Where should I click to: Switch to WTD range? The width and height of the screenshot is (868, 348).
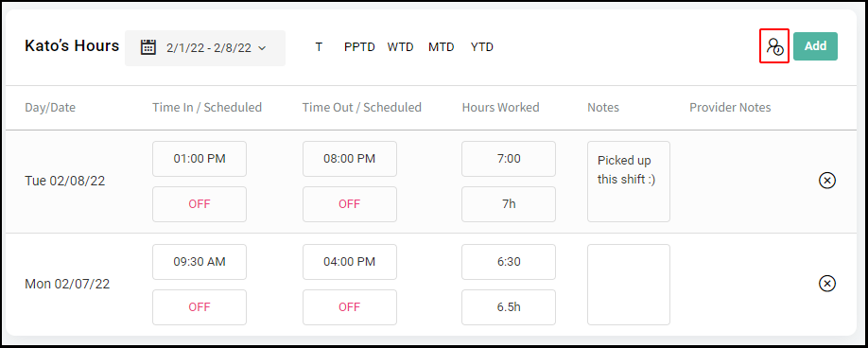400,47
